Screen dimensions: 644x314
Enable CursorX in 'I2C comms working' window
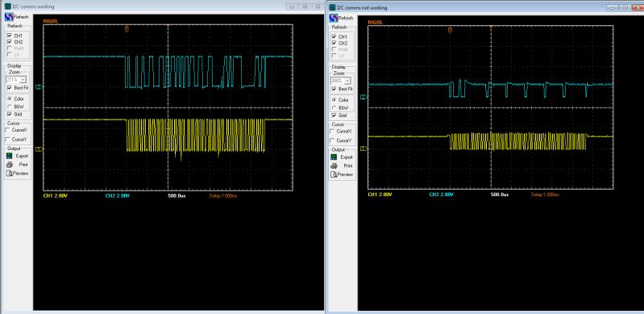tap(8, 130)
